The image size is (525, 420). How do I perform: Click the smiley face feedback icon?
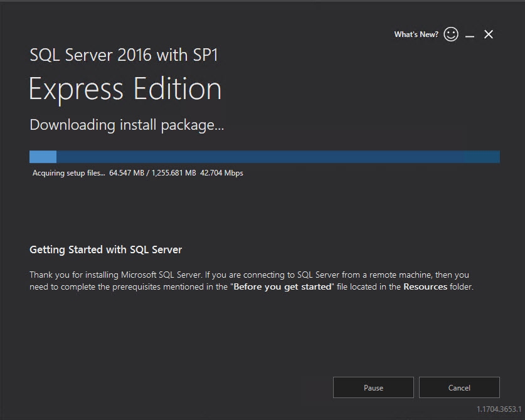coord(451,34)
